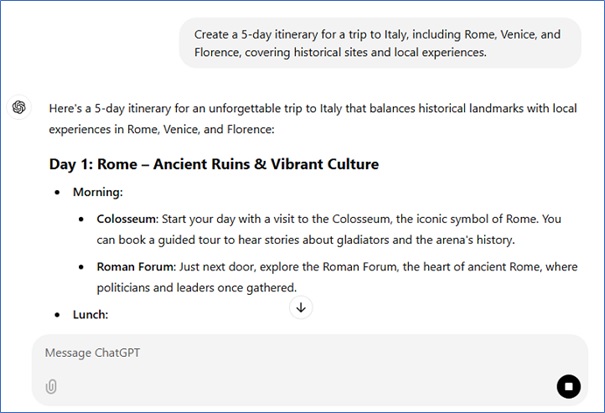The height and width of the screenshot is (413, 605).
Task: Click the user's itinerary prompt bubble
Action: [x=379, y=43]
